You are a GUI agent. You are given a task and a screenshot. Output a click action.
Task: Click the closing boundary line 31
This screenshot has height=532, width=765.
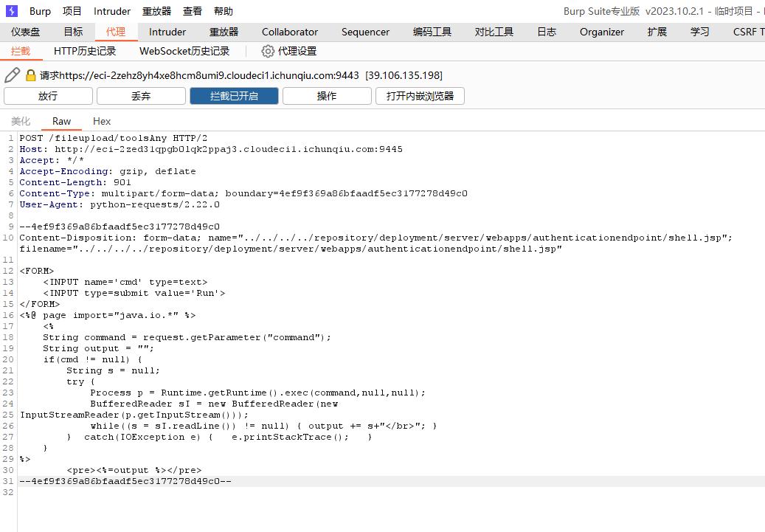125,481
